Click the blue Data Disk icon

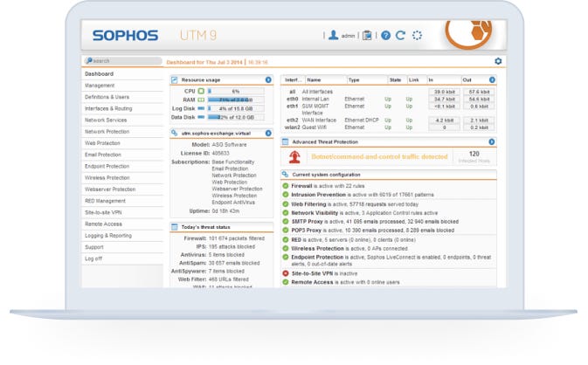[x=201, y=117]
